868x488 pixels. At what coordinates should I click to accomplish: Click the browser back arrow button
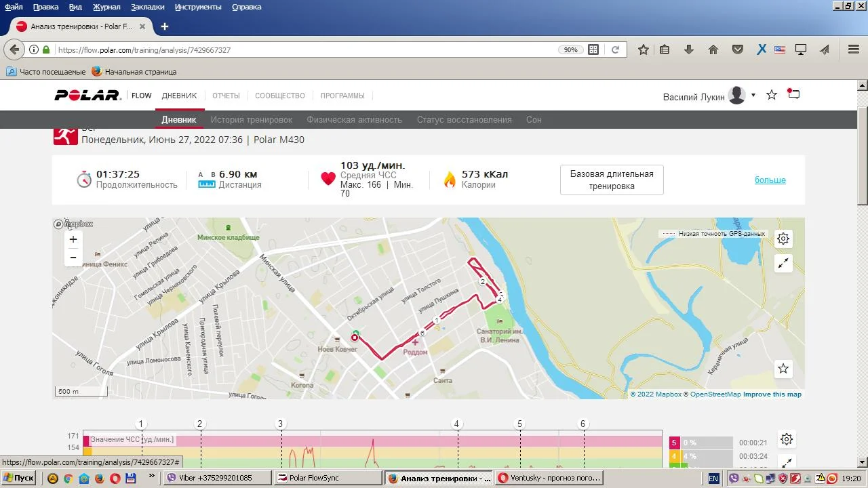coord(14,49)
